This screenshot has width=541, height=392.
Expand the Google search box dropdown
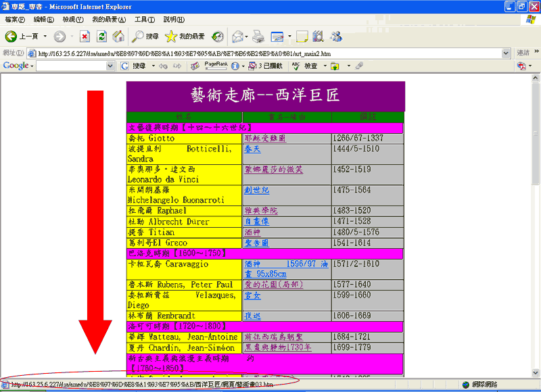click(x=112, y=66)
